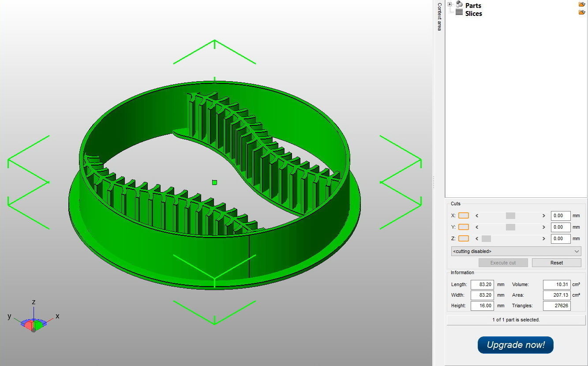Screen dimensions: 588x366
Task: Click the Height value 16.00
Action: pyautogui.click(x=482, y=306)
